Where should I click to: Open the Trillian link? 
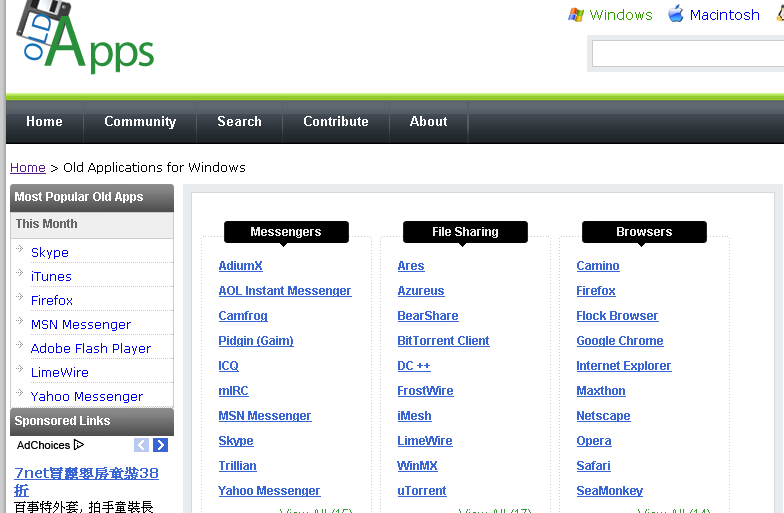pyautogui.click(x=238, y=466)
